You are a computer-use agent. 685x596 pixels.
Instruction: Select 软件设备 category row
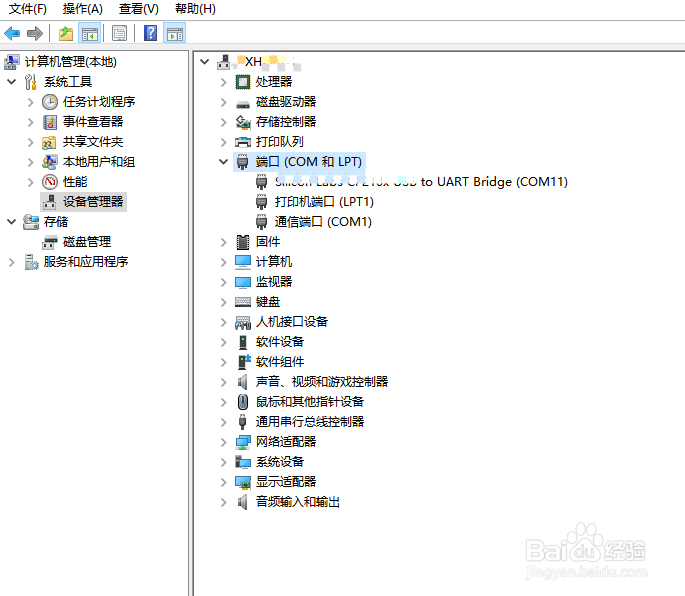280,342
